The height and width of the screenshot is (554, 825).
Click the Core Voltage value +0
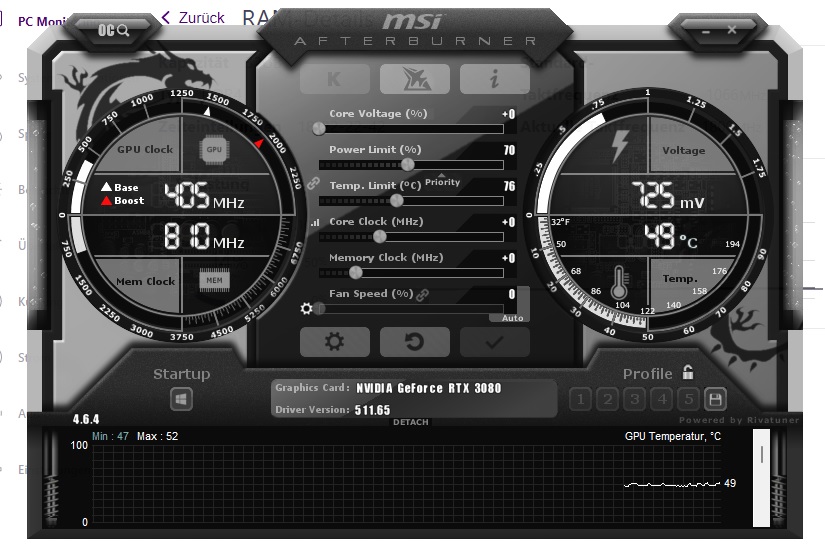coord(508,114)
